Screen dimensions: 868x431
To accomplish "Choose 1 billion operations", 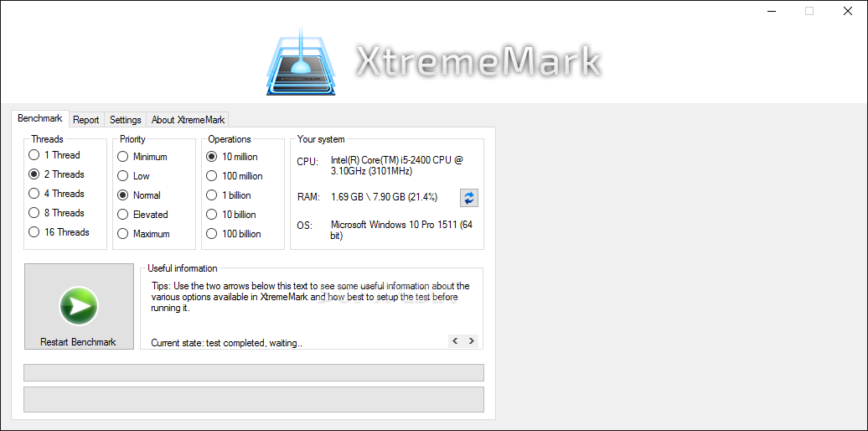I will pos(229,195).
